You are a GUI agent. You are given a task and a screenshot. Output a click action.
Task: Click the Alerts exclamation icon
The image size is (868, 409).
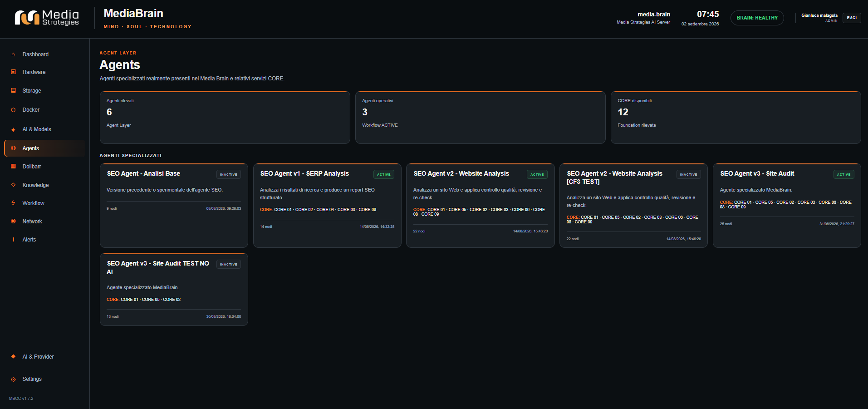point(13,240)
